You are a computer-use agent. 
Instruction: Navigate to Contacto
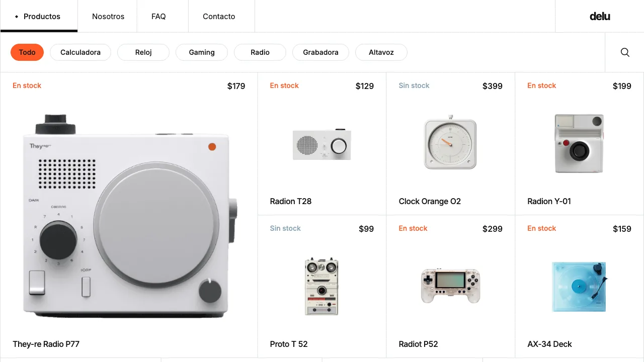(x=219, y=17)
